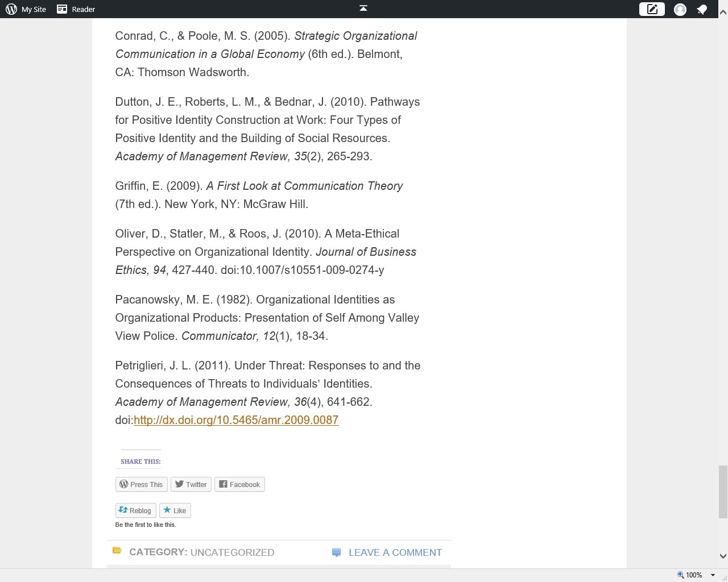This screenshot has width=728, height=582.
Task: Open My Site menu
Action: tap(34, 9)
